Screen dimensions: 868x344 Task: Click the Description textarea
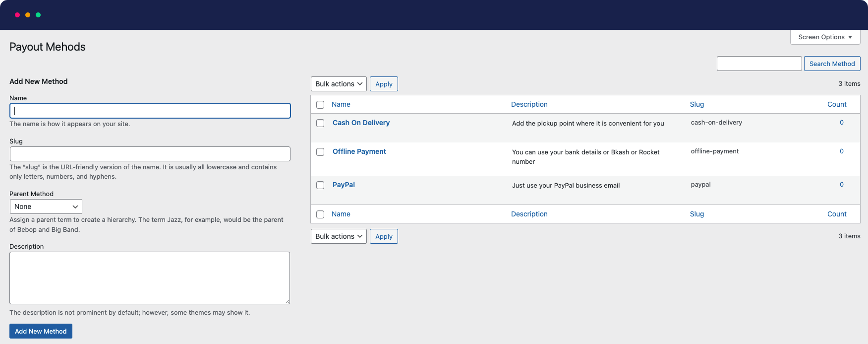pyautogui.click(x=150, y=278)
